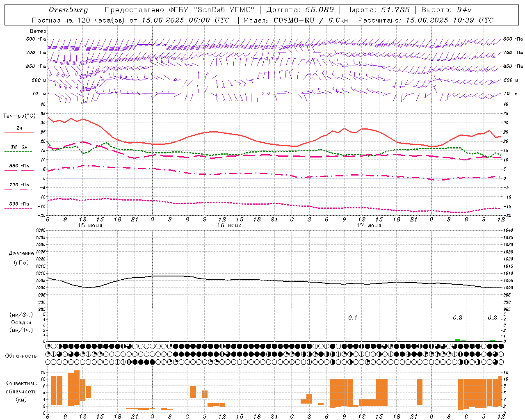This screenshot has height=420, width=525.
Task: Select forecast start time "15.06.2025 06:00 UTC"
Action: (185, 20)
